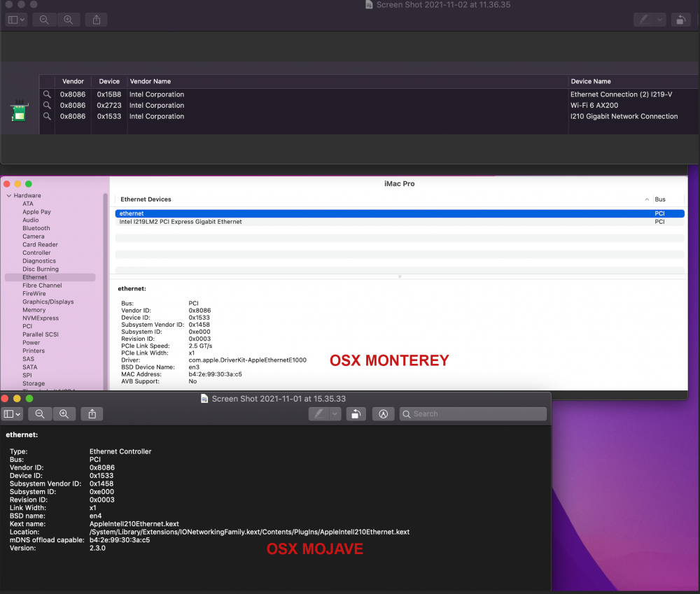Rotate image in the 11.36.35 window
Viewport: 700px width, 594px height.
pyautogui.click(x=681, y=20)
